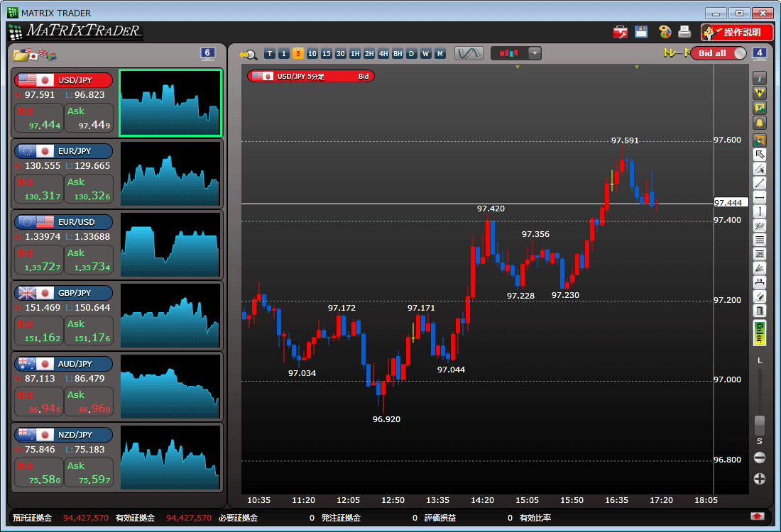Click the L to S vertical slider handle
The height and width of the screenshot is (532, 781).
(759, 426)
